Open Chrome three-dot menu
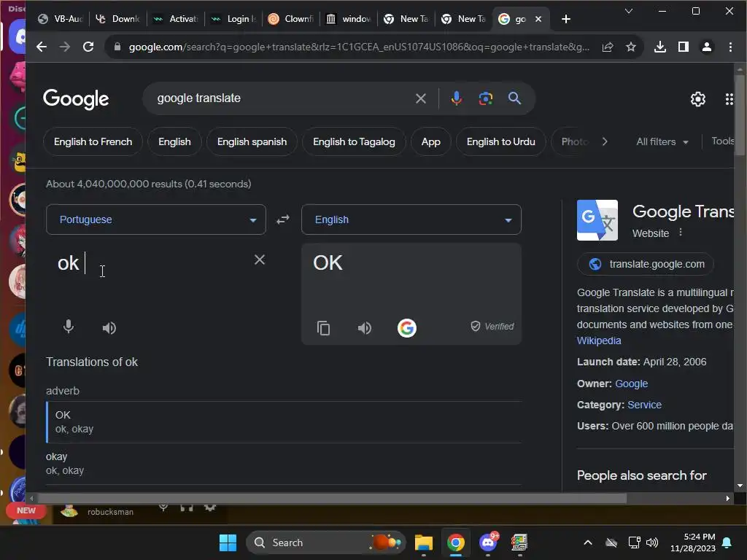 click(x=730, y=47)
